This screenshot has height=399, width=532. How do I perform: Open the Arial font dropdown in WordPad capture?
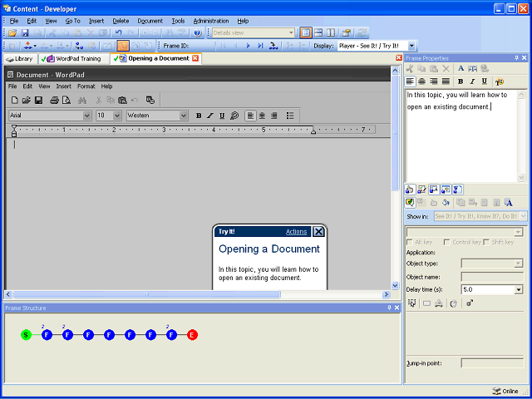point(86,116)
